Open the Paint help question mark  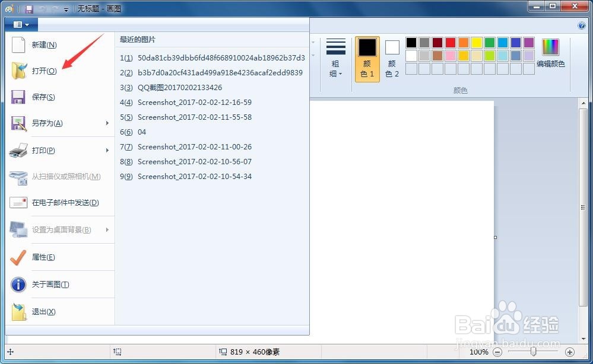pos(582,25)
